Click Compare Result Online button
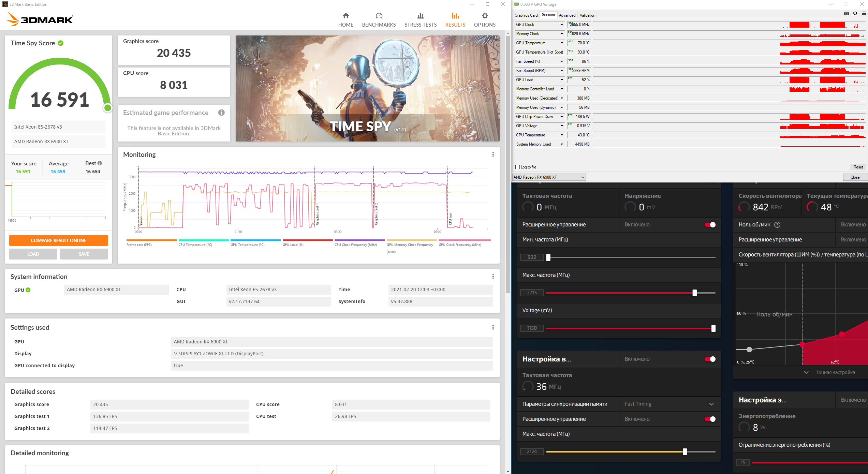The height and width of the screenshot is (474, 868). [x=58, y=240]
